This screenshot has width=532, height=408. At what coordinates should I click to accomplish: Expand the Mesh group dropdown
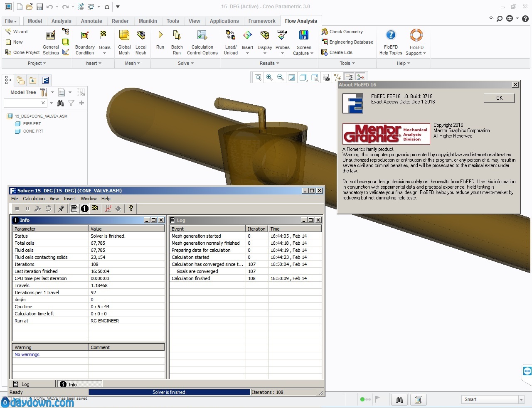(x=133, y=63)
